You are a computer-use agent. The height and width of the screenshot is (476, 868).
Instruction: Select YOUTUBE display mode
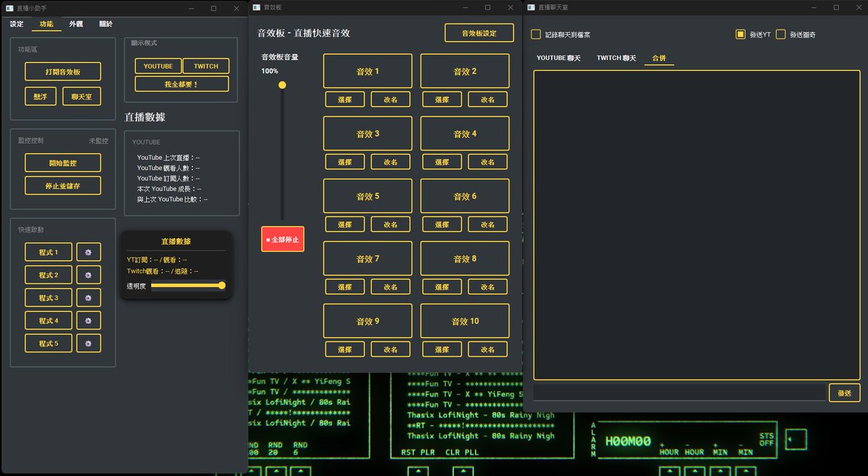point(158,66)
